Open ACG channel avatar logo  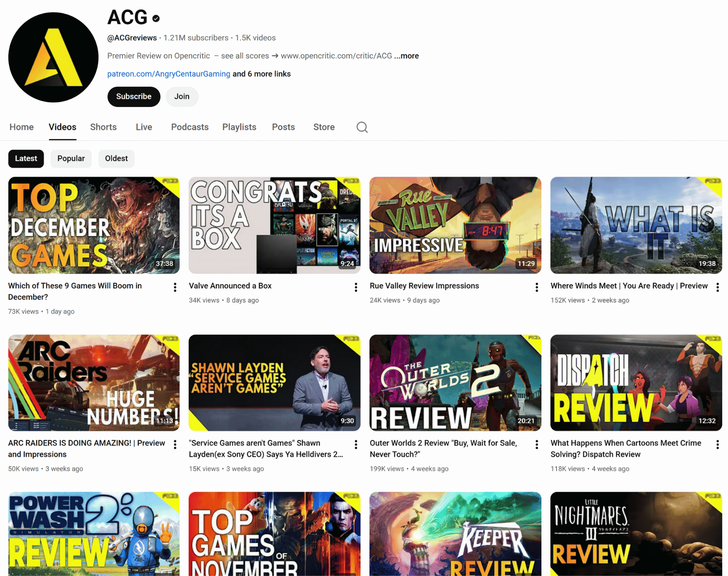(x=53, y=58)
